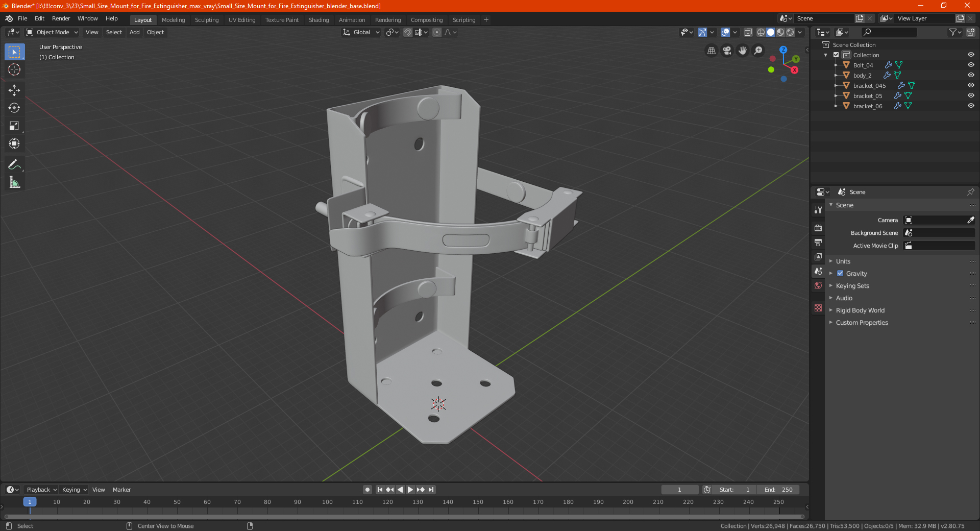The image size is (980, 531).
Task: Open the File menu
Action: [22, 18]
